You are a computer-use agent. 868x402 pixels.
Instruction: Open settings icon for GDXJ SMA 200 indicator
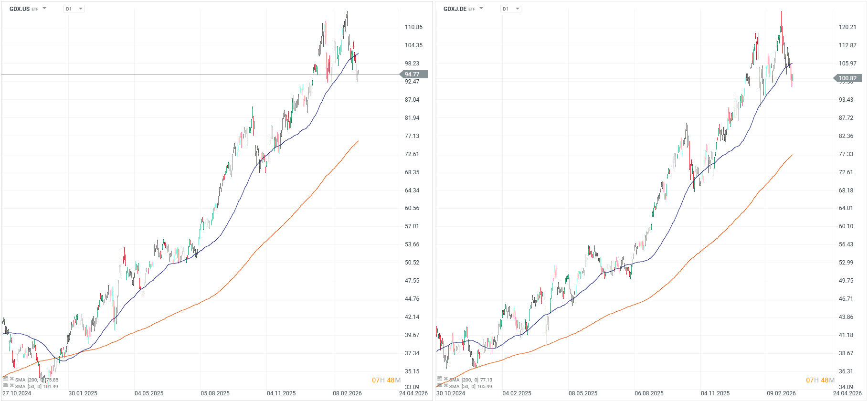pyautogui.click(x=440, y=379)
